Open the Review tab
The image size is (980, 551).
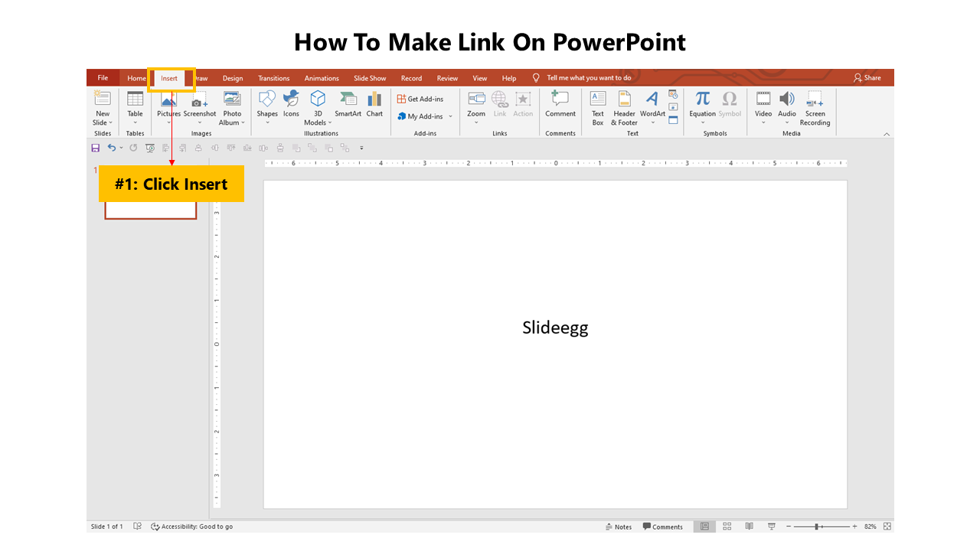tap(447, 78)
